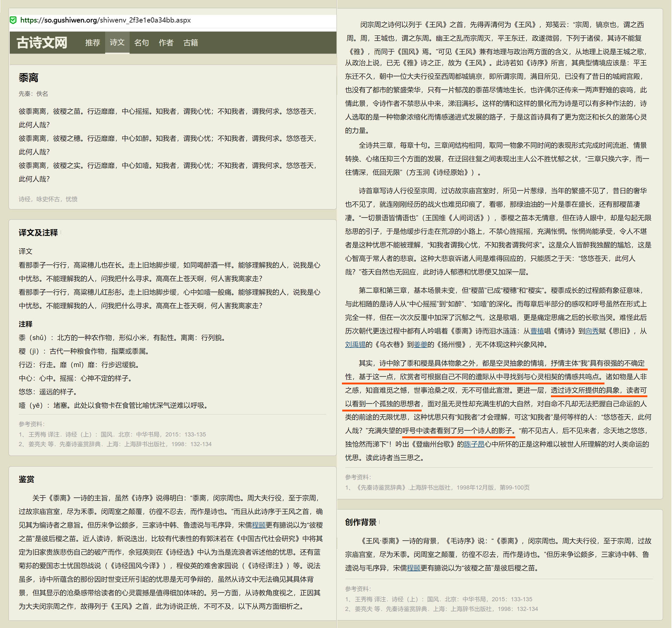Viewport: 672px width, 628px height.
Task: Go to the 推荐 navigation tab
Action: tap(92, 43)
